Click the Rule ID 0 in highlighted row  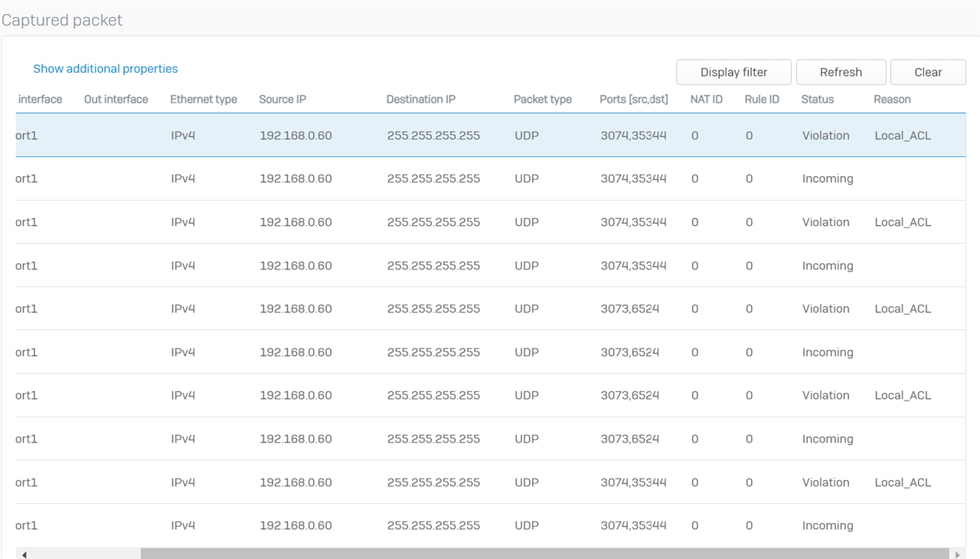coord(749,136)
